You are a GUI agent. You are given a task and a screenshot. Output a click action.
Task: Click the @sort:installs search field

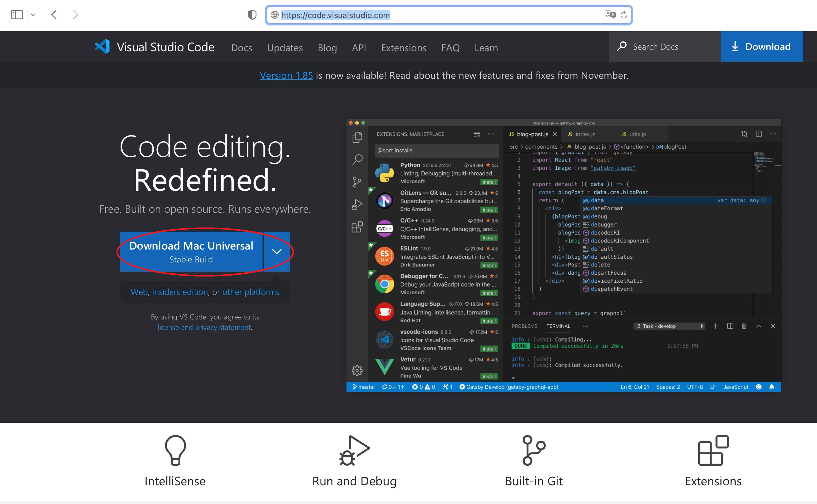437,150
